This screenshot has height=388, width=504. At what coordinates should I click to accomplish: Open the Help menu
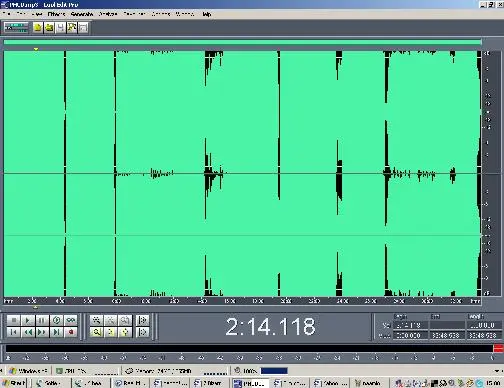pos(207,14)
